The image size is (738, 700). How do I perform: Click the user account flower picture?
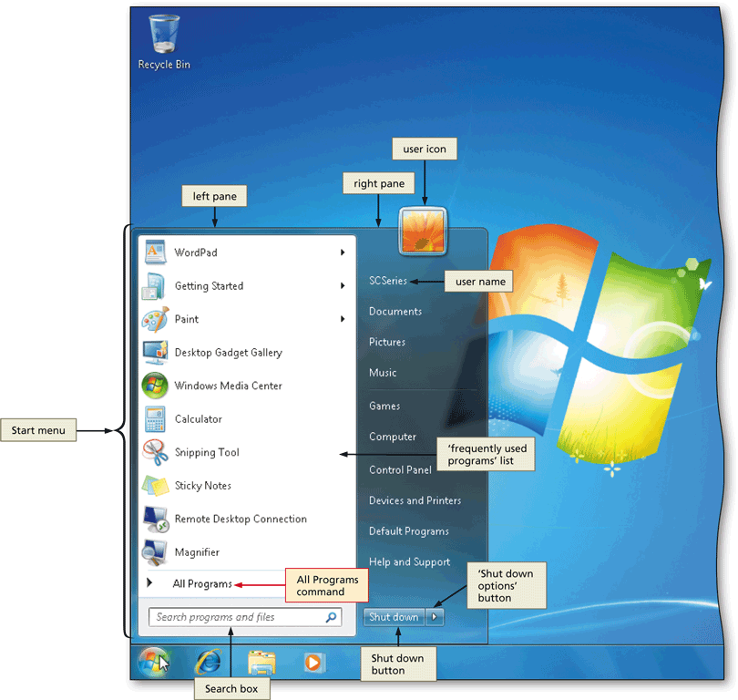coord(423,231)
